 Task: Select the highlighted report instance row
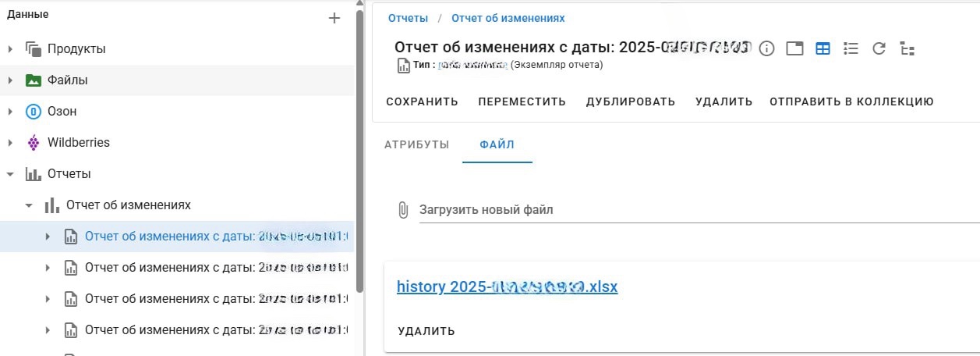(x=177, y=237)
